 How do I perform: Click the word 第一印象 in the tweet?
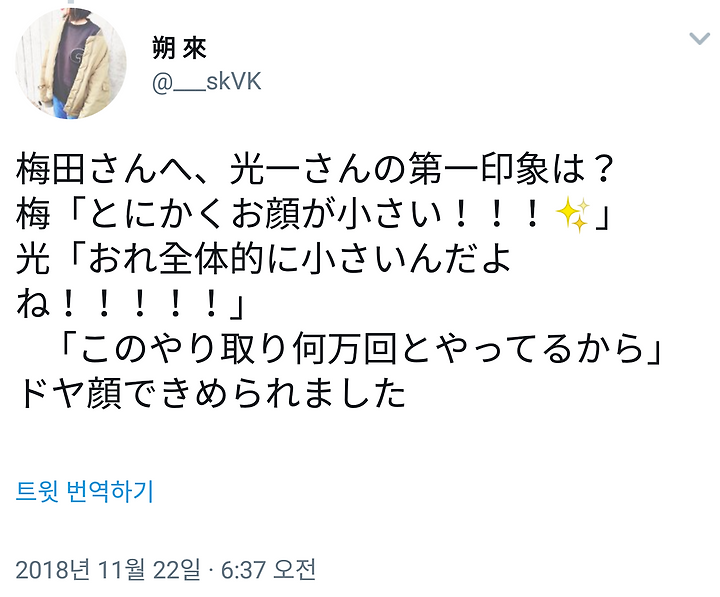coord(479,169)
